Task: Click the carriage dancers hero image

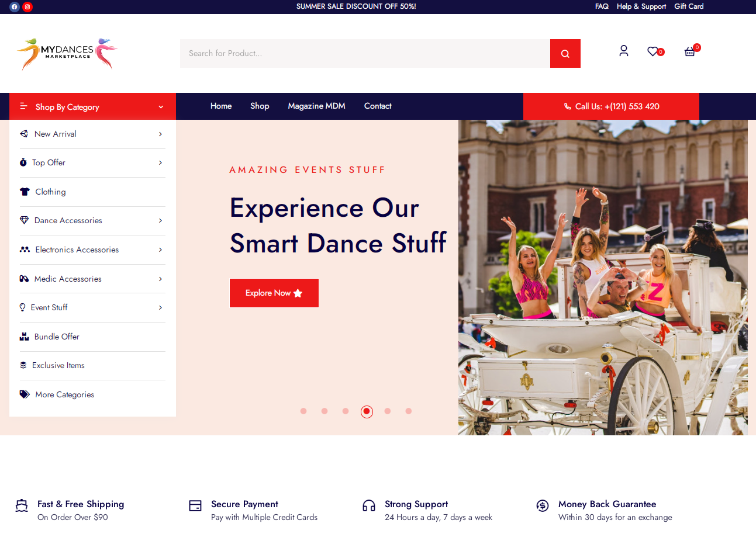Action: [x=603, y=278]
